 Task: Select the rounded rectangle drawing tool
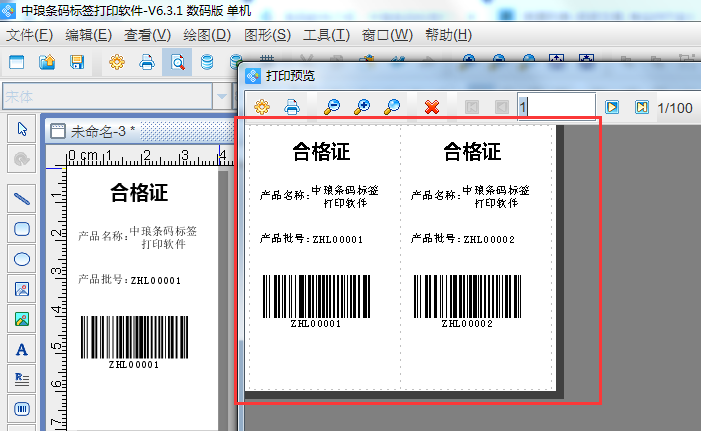coord(22,228)
